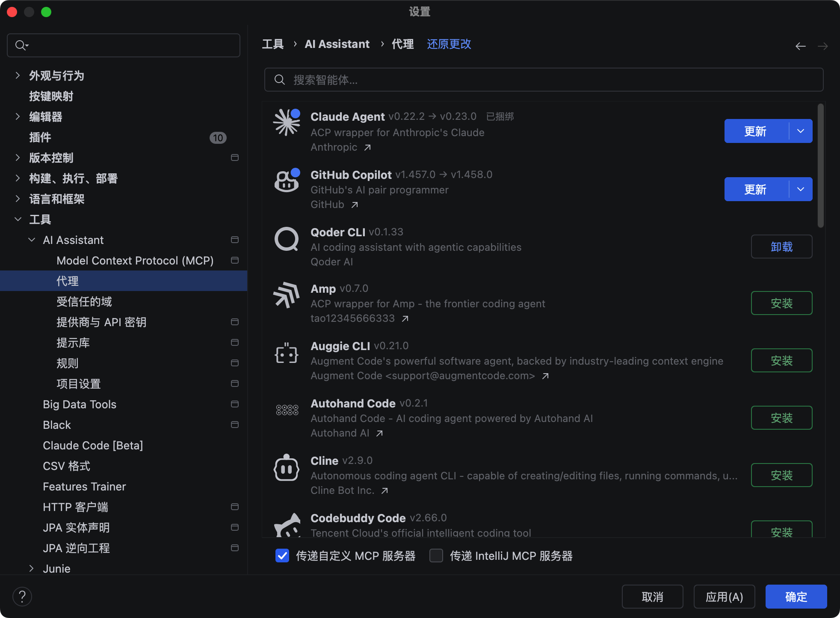This screenshot has height=618, width=840.
Task: Click 还原更改 link in breadcrumb
Action: pyautogui.click(x=449, y=44)
